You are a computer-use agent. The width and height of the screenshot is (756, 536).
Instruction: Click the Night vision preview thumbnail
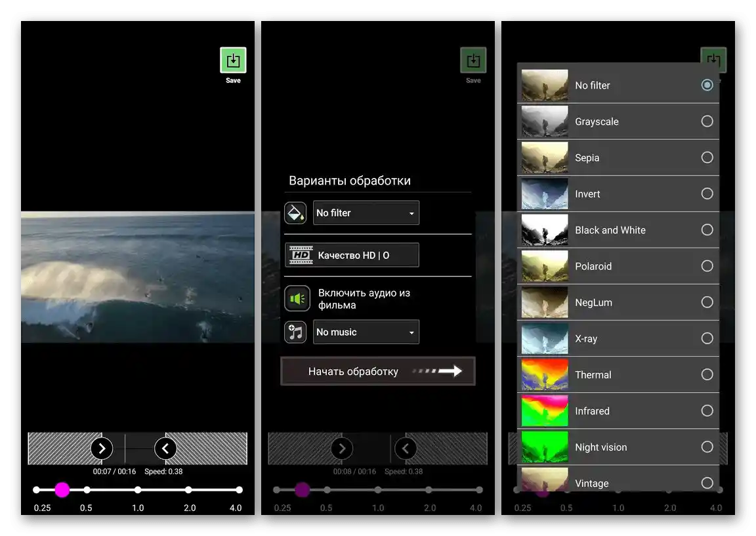pyautogui.click(x=545, y=447)
